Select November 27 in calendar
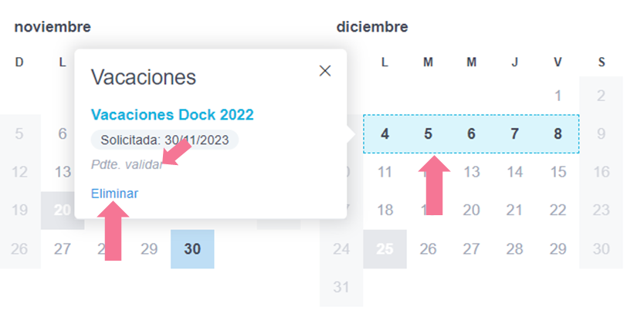644x317 pixels. (63, 248)
